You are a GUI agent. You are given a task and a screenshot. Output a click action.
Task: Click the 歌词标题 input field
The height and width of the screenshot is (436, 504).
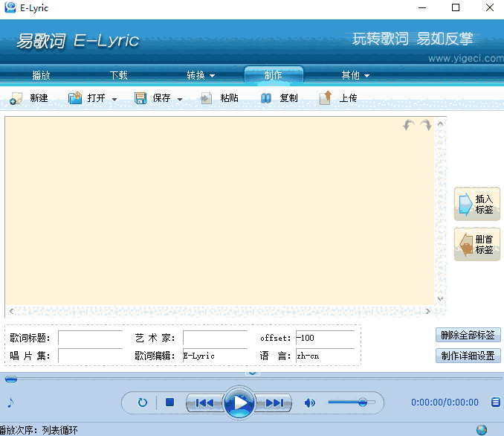point(91,338)
